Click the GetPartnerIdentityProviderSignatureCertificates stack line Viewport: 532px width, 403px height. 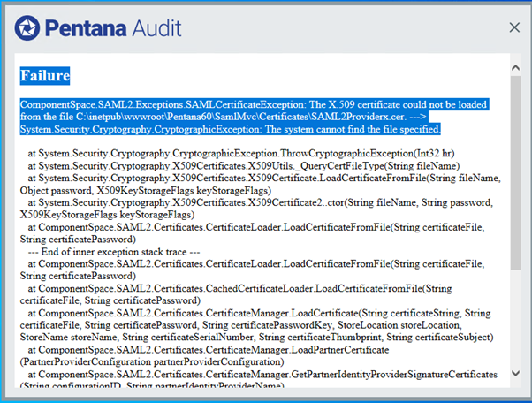tap(262, 374)
